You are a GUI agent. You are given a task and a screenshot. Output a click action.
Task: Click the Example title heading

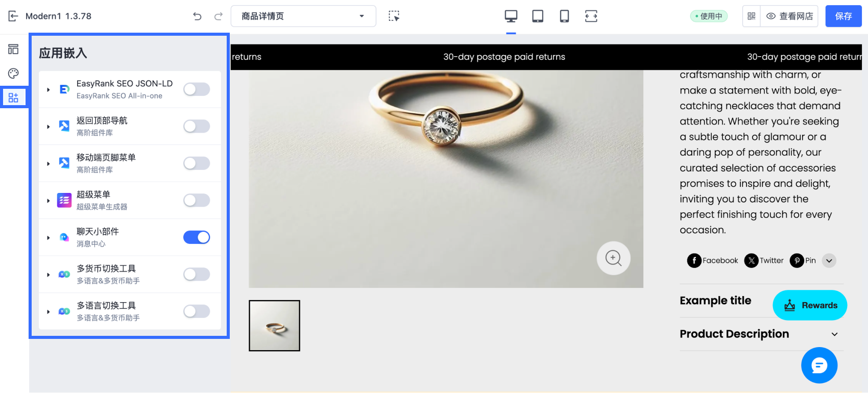pos(715,301)
